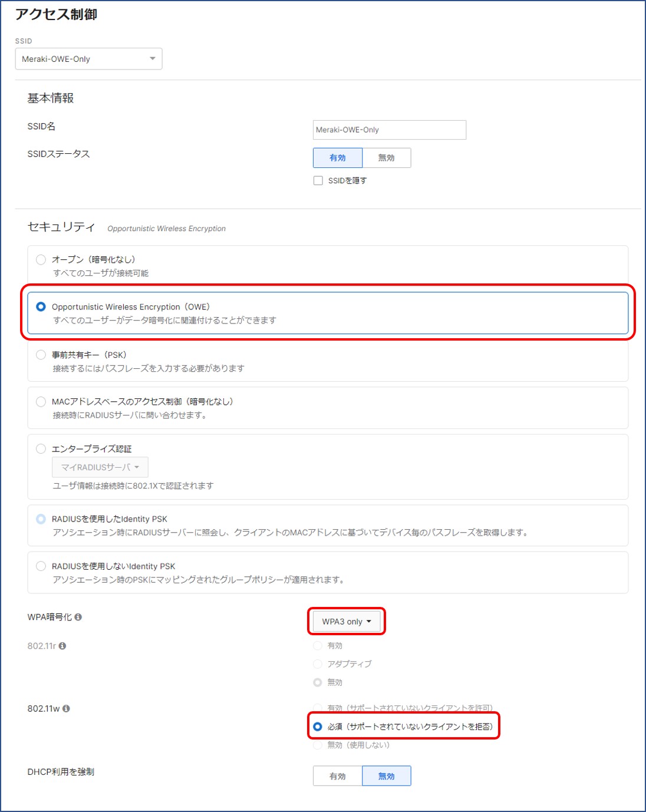The width and height of the screenshot is (646, 812).
Task: Click the SSID名 text field
Action: click(x=389, y=130)
